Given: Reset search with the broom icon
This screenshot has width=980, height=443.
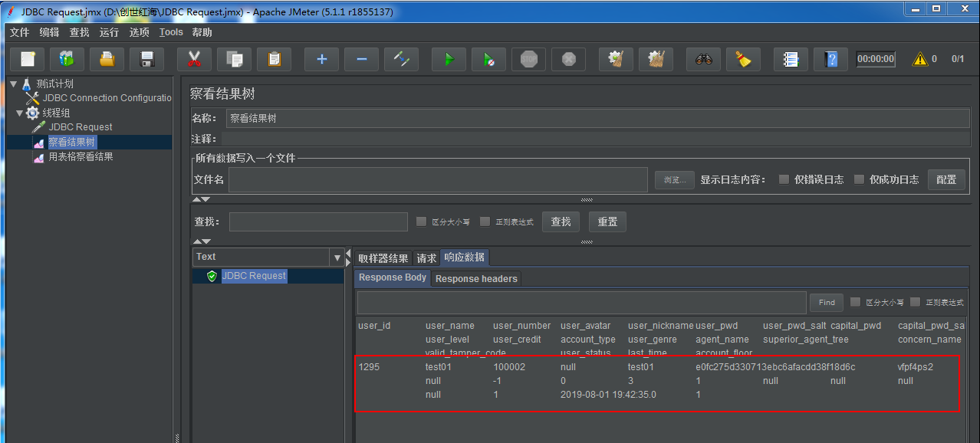Looking at the screenshot, I should pyautogui.click(x=743, y=59).
